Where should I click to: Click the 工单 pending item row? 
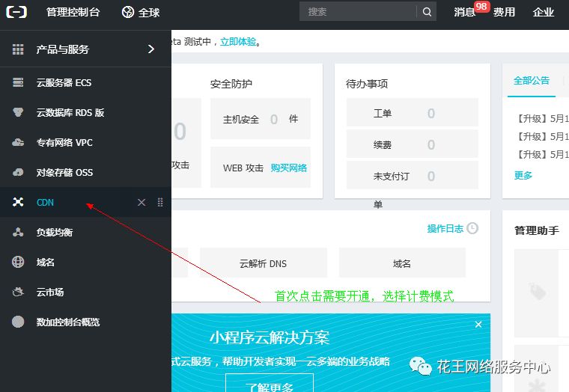click(x=413, y=112)
